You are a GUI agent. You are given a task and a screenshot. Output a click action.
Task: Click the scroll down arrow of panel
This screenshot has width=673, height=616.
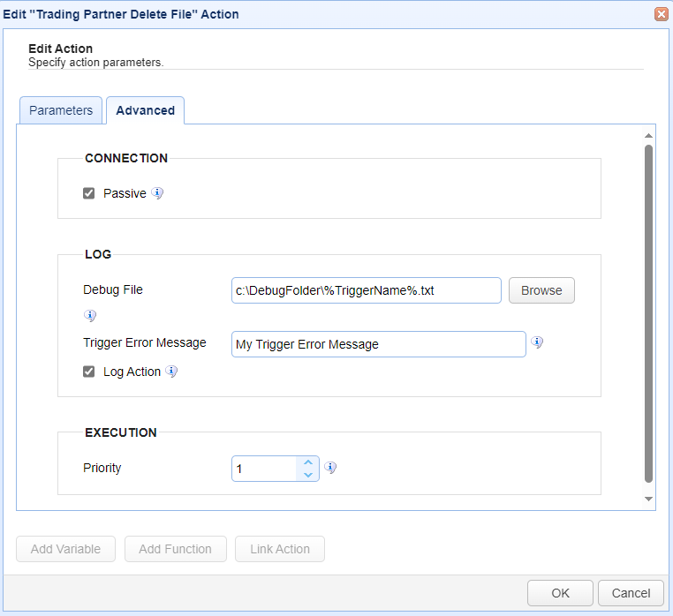(x=648, y=499)
